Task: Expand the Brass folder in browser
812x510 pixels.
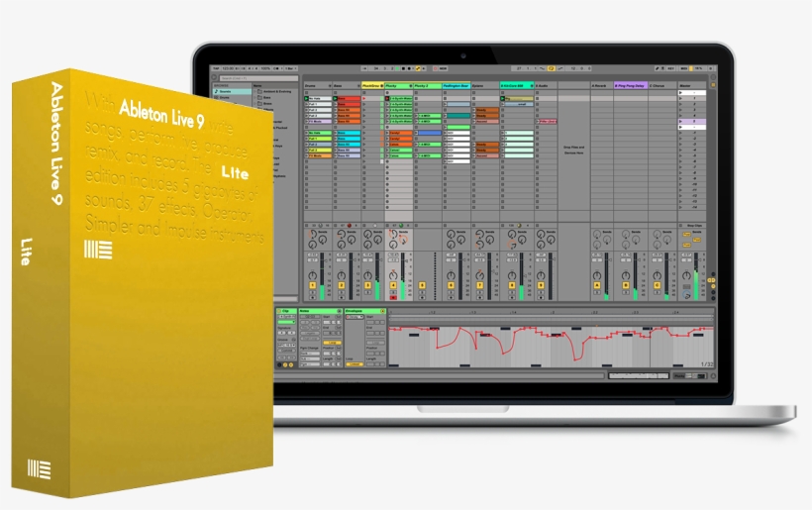Action: [x=255, y=104]
